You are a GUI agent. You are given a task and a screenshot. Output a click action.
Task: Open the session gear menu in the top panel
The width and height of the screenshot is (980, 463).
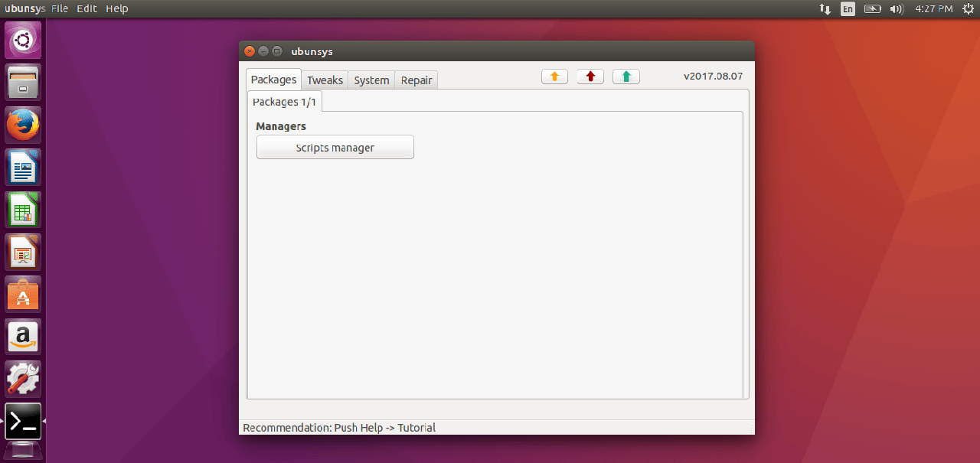point(968,9)
